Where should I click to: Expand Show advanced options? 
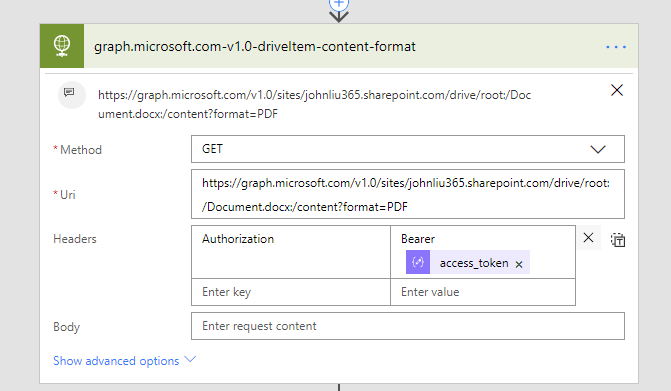point(124,361)
